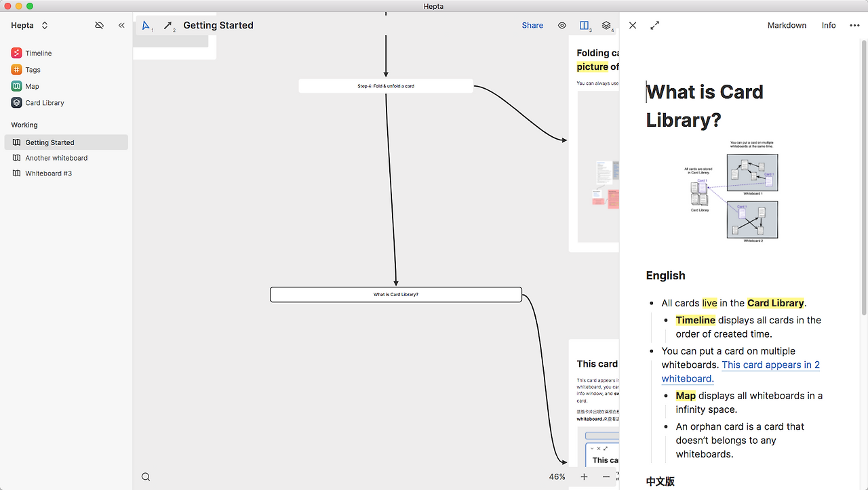Click the cloud sync-off icon in sidebar header
Screen dimensions: 868x490
tap(100, 26)
